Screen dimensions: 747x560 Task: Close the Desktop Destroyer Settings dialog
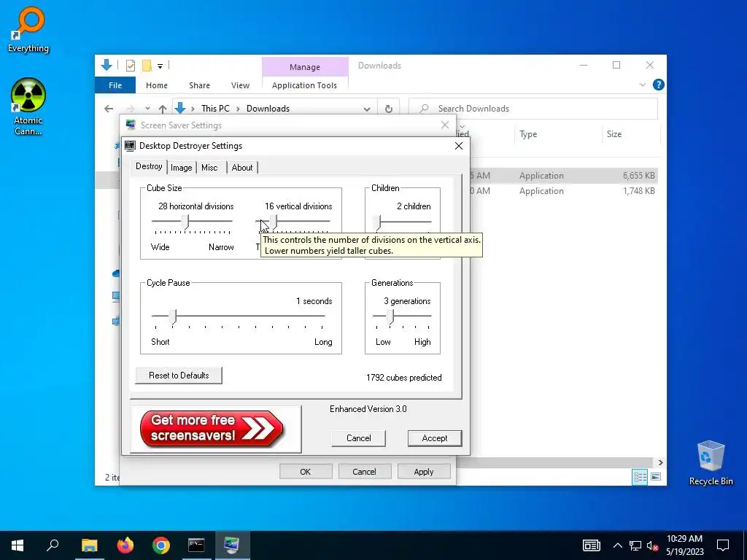(x=459, y=146)
